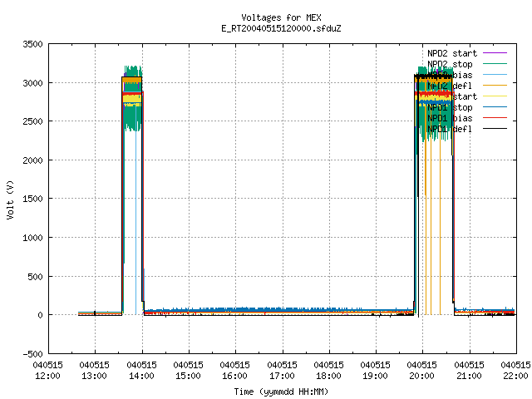532x399 pixels.
Task: Click the 20:00 x-axis time label
Action: (421, 377)
